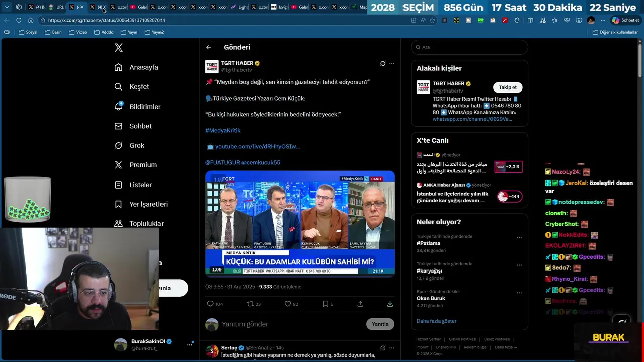Open the ANKA Haber Ajansı live broadcast
Screen dimensions: 644x362
point(469,193)
